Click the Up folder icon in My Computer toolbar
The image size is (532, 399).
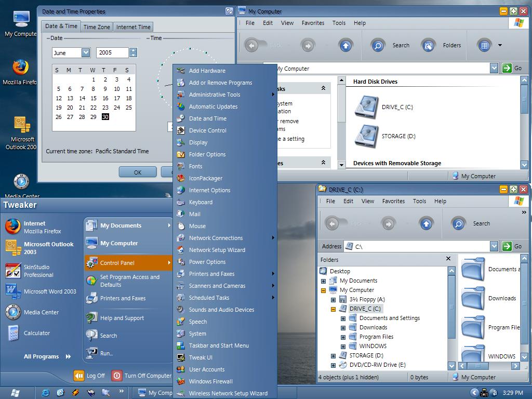point(346,46)
